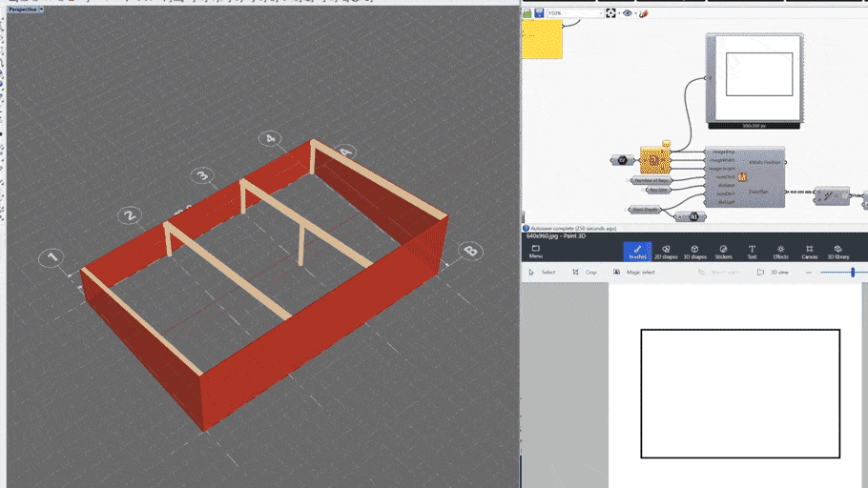
Task: Open the 3D library tab
Action: (838, 252)
